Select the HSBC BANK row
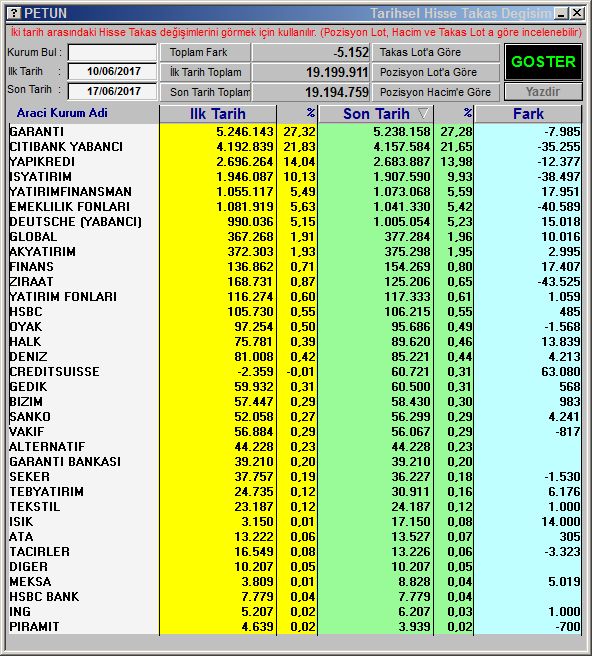 click(295, 597)
